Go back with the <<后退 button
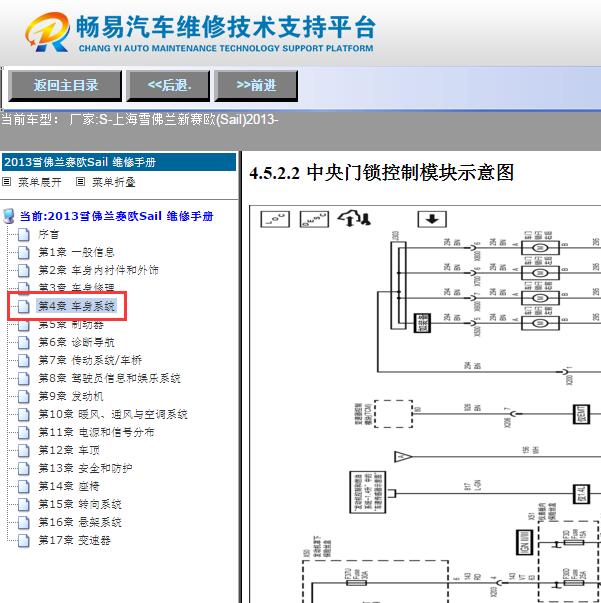601x603 pixels. click(x=168, y=85)
